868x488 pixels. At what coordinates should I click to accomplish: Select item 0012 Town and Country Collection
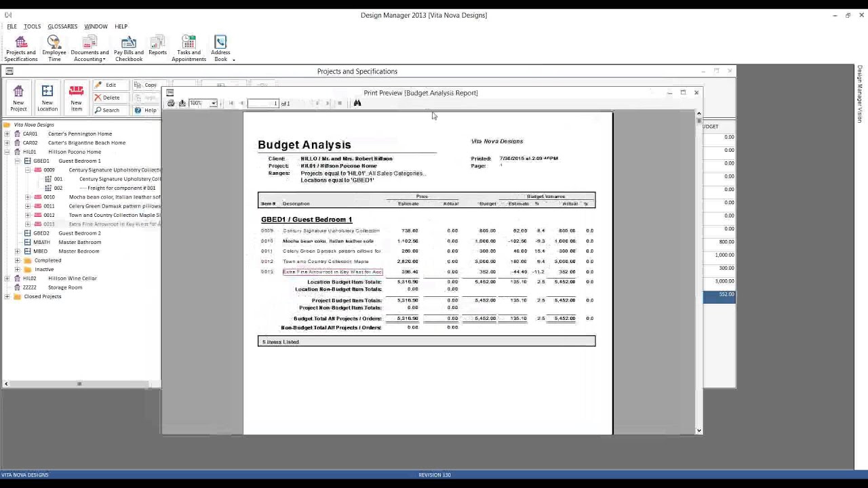click(x=102, y=215)
